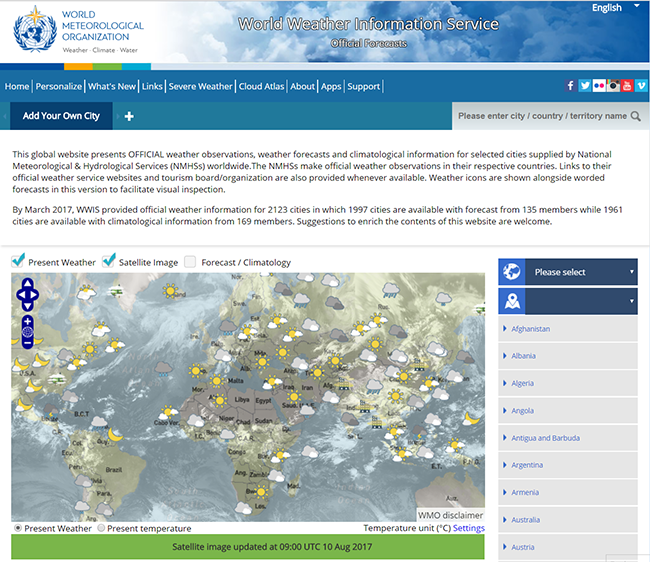
Task: Click the sun icon over Libya
Action: (x=219, y=400)
